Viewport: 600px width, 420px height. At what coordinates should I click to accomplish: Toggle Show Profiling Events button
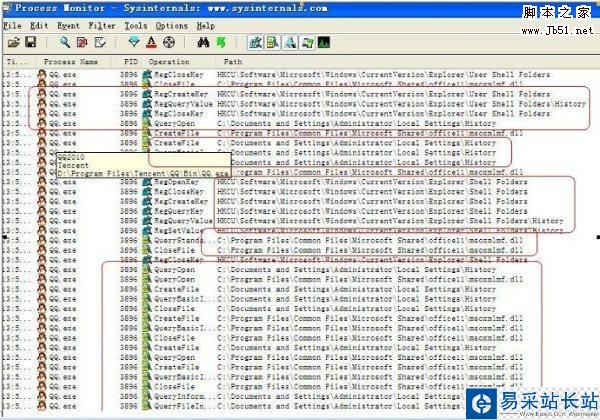[x=324, y=42]
